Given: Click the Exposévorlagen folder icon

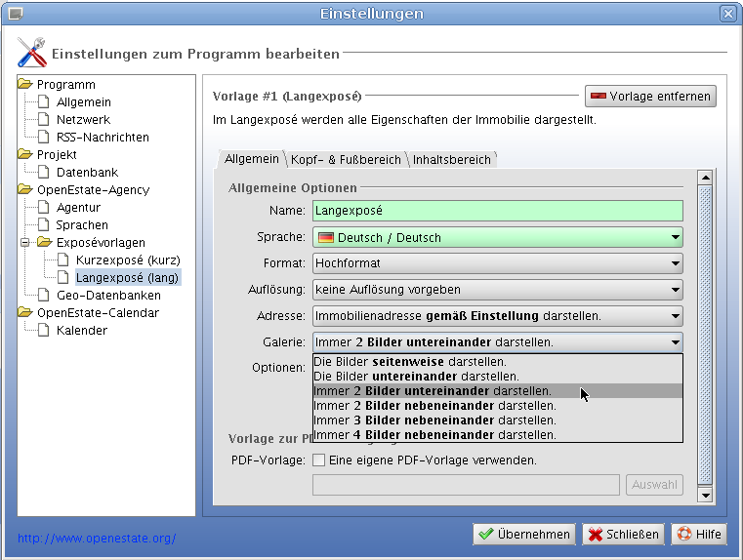Looking at the screenshot, I should (x=45, y=243).
